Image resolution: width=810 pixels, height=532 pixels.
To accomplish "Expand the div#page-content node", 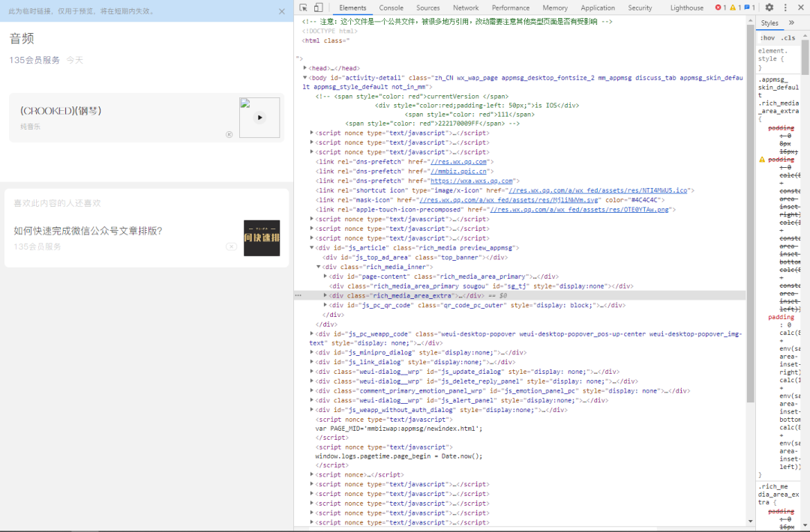I will click(x=325, y=276).
